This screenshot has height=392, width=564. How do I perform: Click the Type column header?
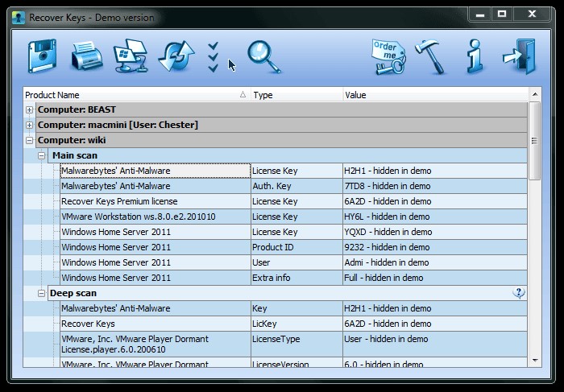click(296, 95)
